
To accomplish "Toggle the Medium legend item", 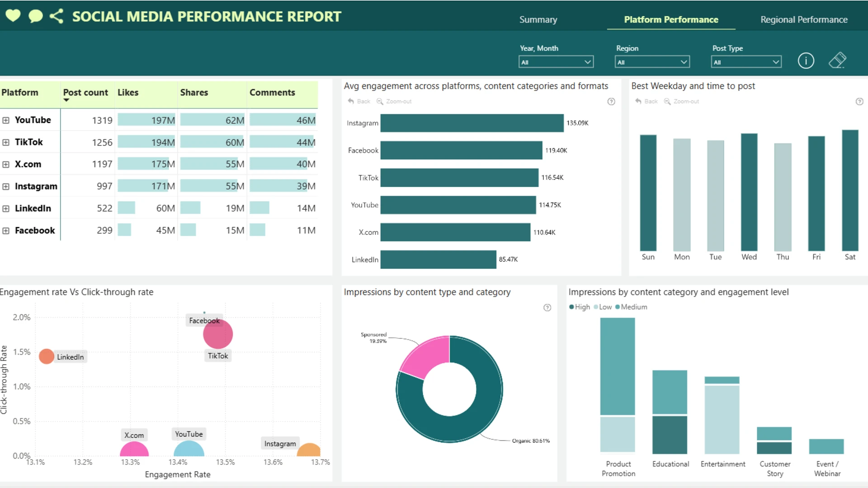I will (631, 307).
